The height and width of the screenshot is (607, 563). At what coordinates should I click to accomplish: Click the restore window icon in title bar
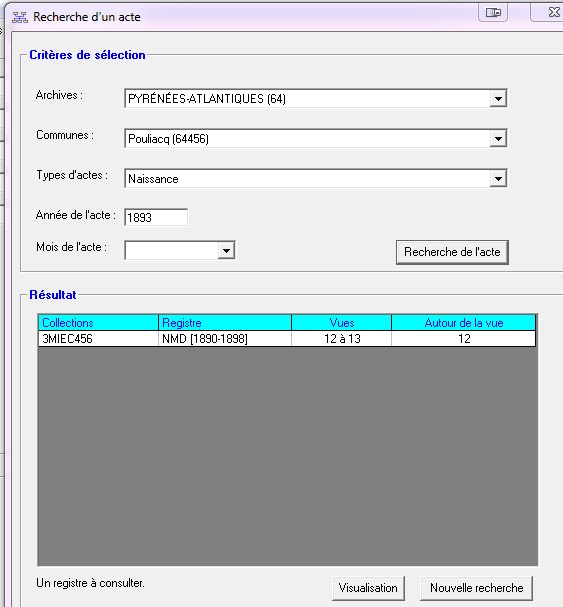[493, 12]
